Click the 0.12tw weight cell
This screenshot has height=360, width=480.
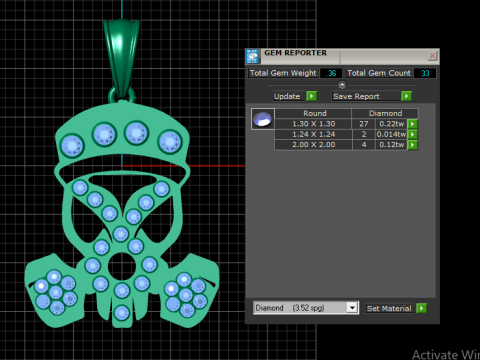(392, 145)
